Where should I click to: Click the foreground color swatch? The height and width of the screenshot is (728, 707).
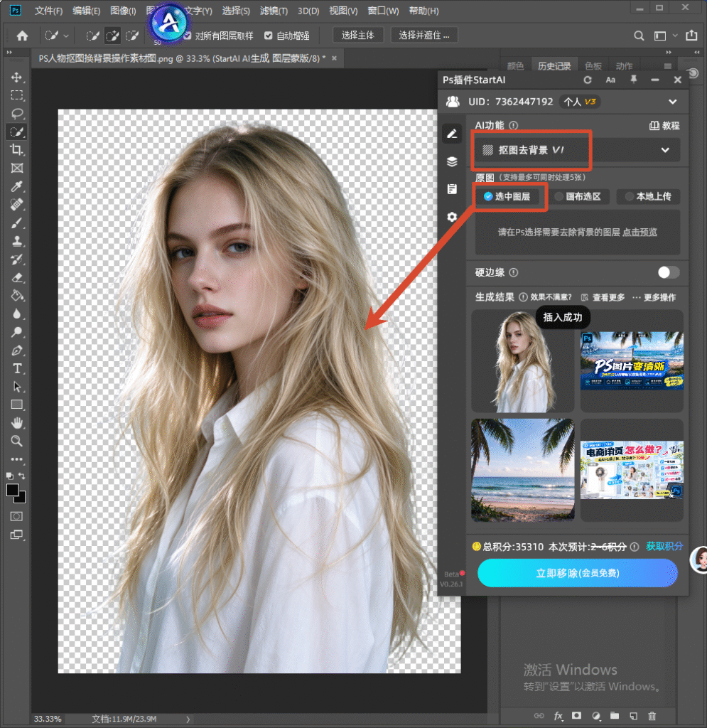click(13, 490)
